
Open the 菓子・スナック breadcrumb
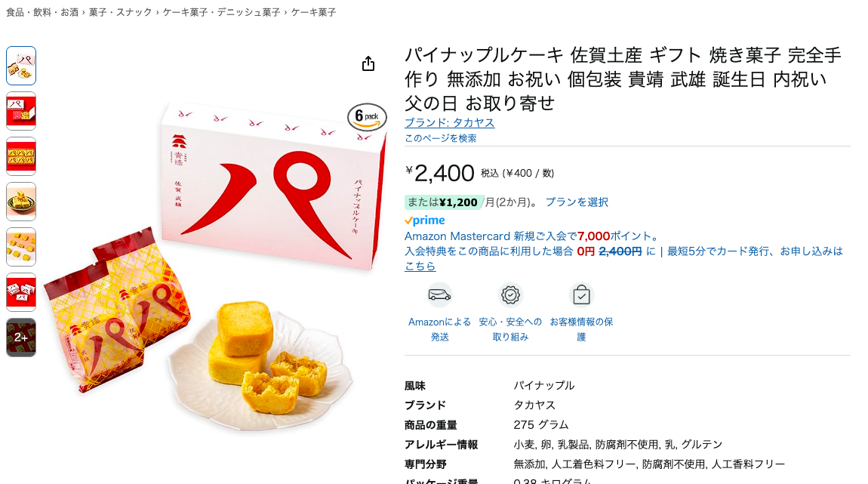(x=120, y=12)
